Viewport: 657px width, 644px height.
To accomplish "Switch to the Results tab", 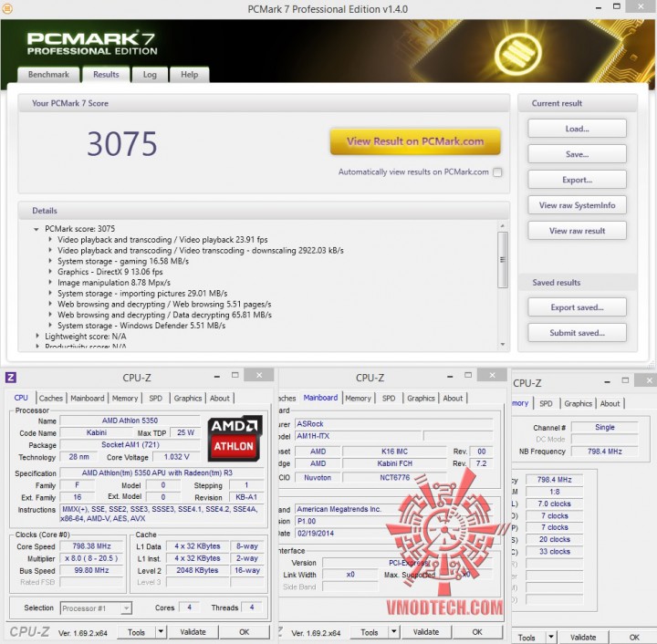I will [x=106, y=75].
